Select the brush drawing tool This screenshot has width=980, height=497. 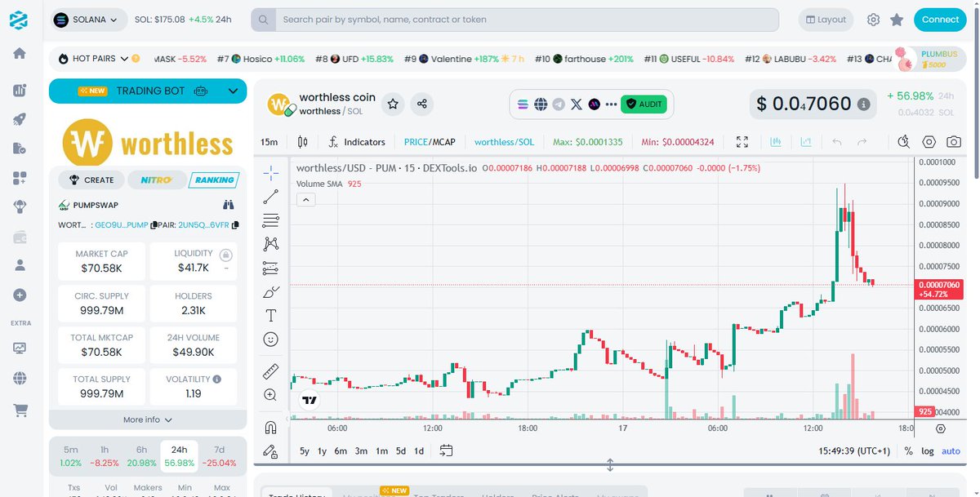pos(271,291)
